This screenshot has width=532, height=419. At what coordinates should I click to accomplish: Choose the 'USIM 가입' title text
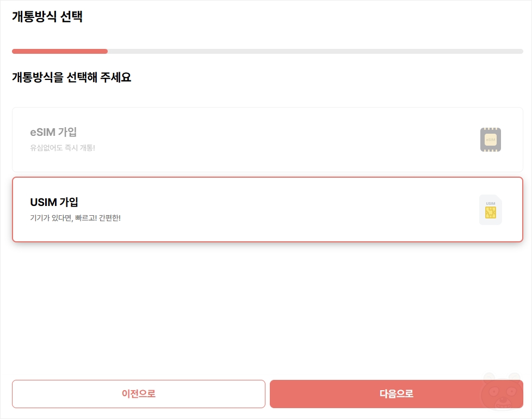pos(54,202)
